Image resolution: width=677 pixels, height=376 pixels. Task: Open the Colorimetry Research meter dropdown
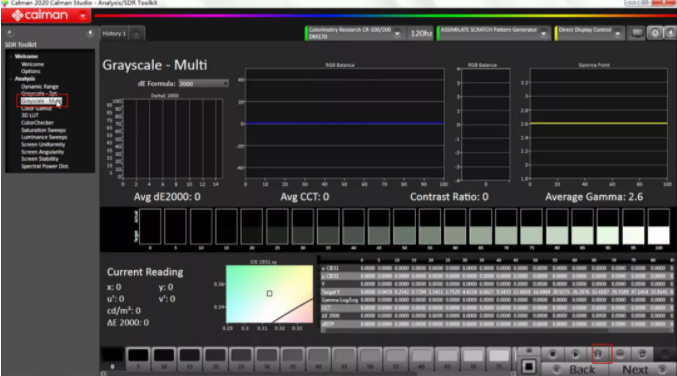coord(397,33)
